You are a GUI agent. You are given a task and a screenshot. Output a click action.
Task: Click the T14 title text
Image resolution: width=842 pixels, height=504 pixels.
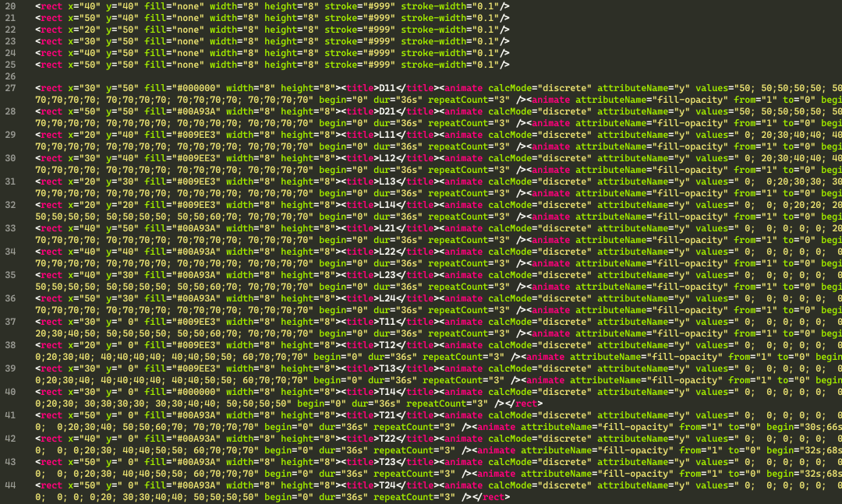tap(385, 392)
